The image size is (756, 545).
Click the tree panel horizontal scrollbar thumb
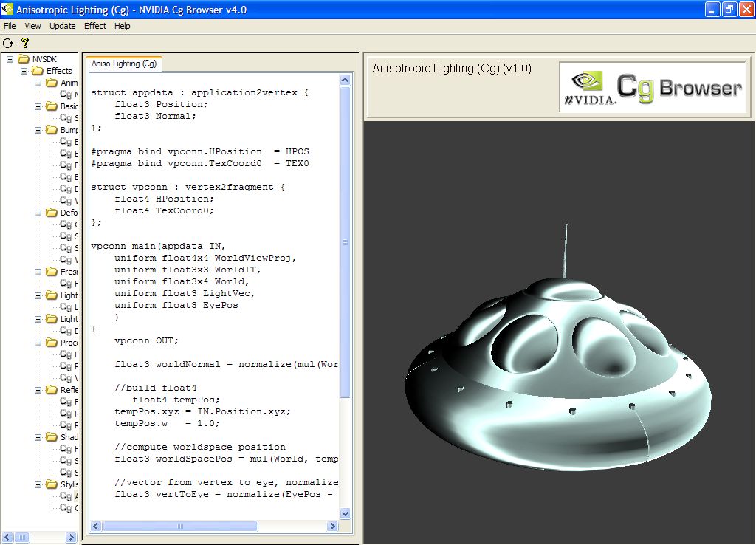[21, 537]
